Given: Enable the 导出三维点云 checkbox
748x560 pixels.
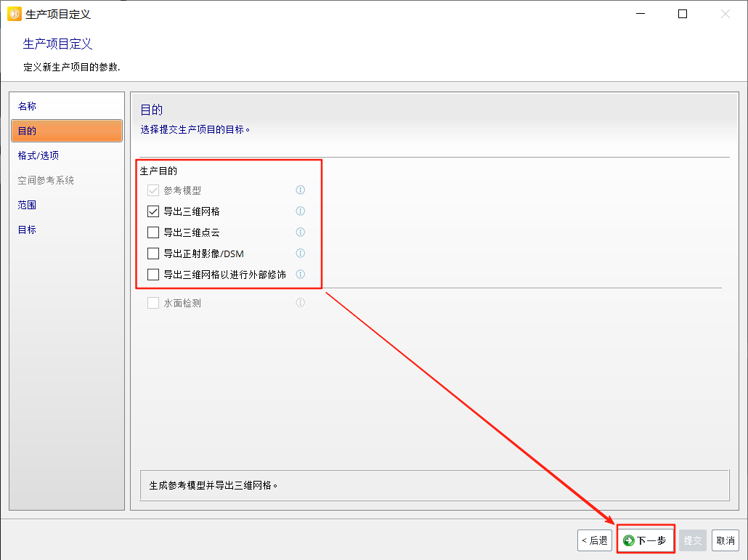Looking at the screenshot, I should click(153, 232).
